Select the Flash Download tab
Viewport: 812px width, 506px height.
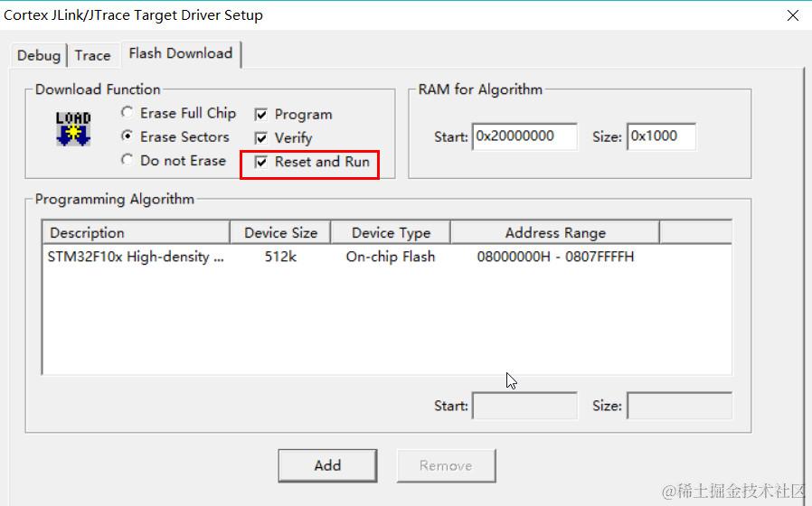(x=181, y=54)
